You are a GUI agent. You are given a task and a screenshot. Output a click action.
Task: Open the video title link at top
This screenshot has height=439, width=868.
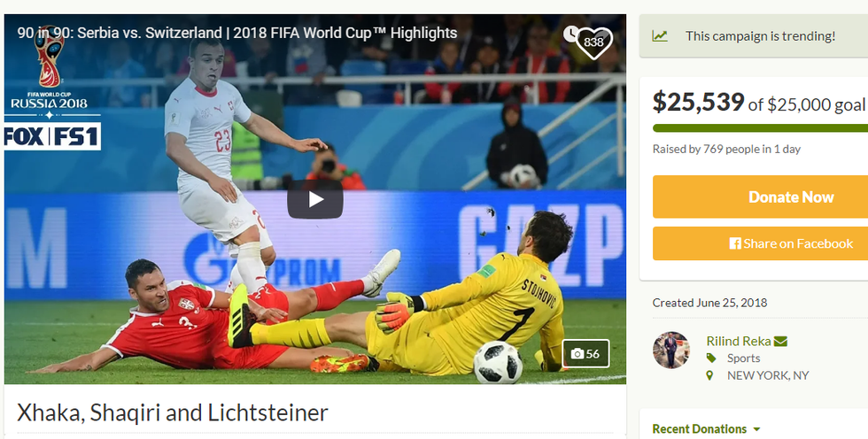(237, 33)
